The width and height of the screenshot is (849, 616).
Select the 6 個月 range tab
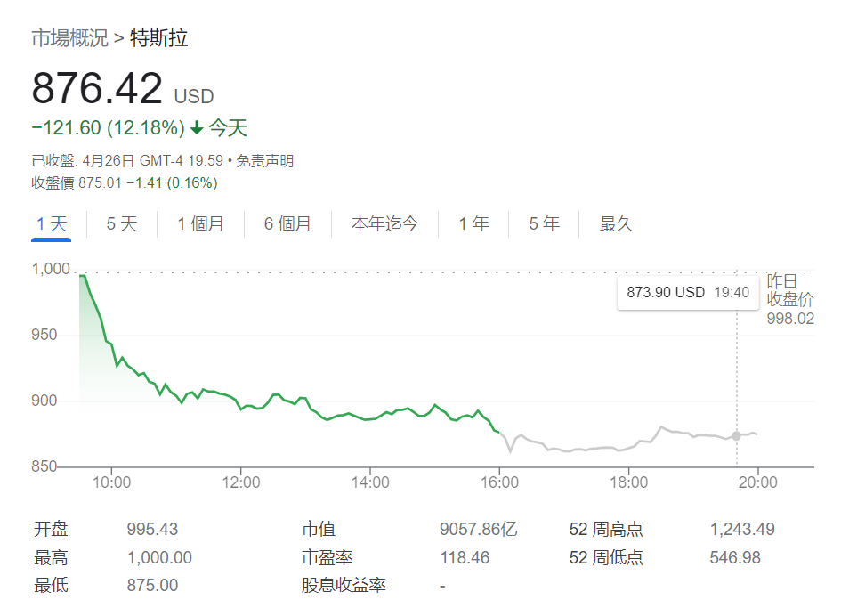(287, 224)
